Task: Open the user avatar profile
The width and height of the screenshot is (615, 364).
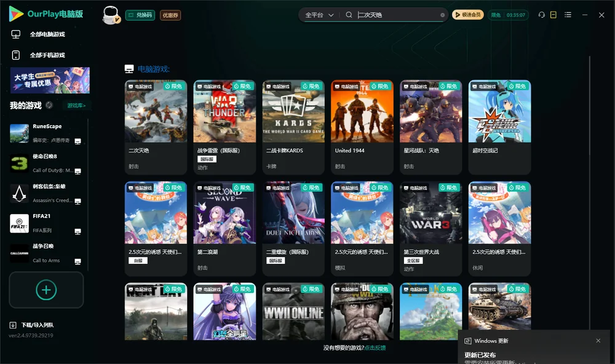Action: pyautogui.click(x=111, y=15)
